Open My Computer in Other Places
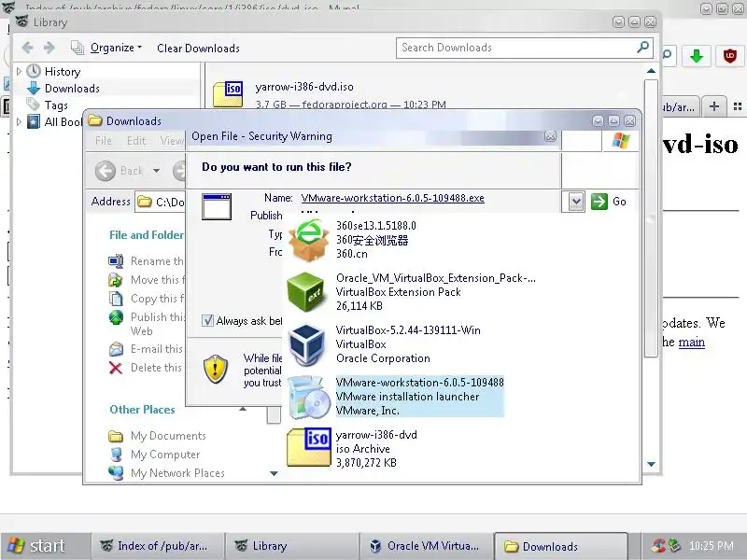Viewport: 747px width, 560px height. [x=165, y=455]
